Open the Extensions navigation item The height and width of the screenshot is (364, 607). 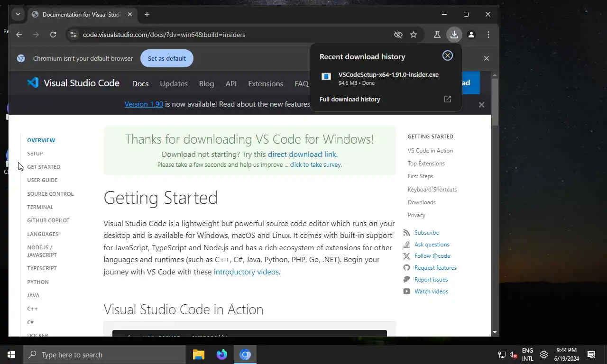[x=266, y=83]
